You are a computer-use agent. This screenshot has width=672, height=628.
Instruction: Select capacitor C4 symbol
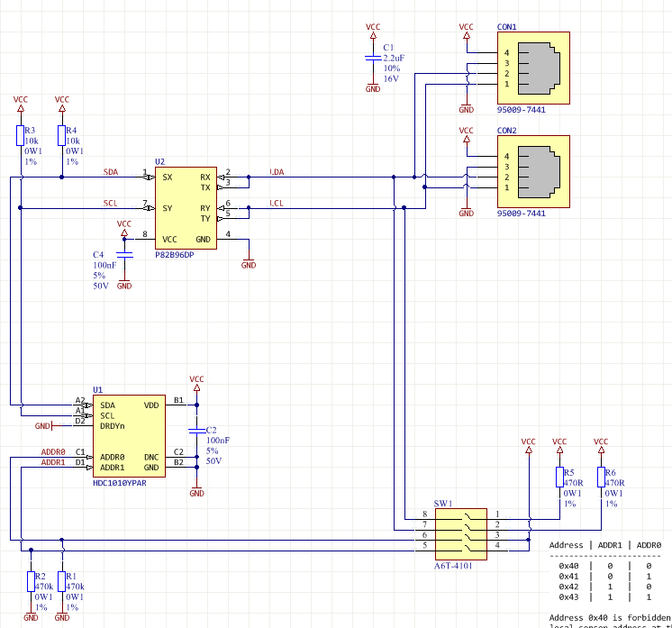point(124,255)
